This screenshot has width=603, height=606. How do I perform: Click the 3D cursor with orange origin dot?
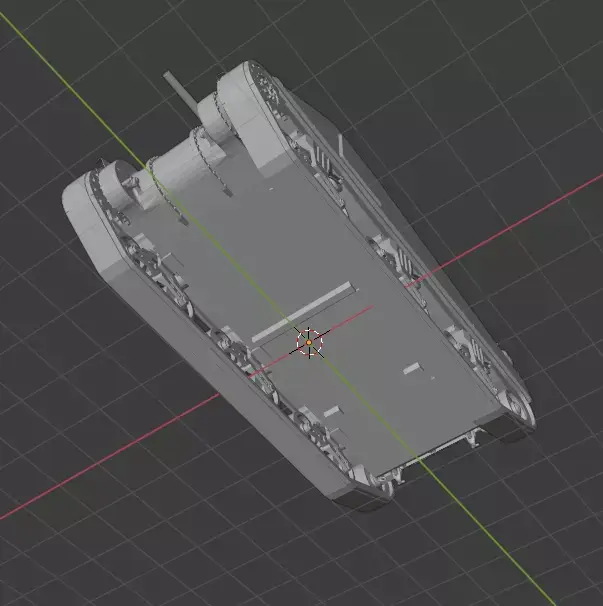tap(309, 342)
